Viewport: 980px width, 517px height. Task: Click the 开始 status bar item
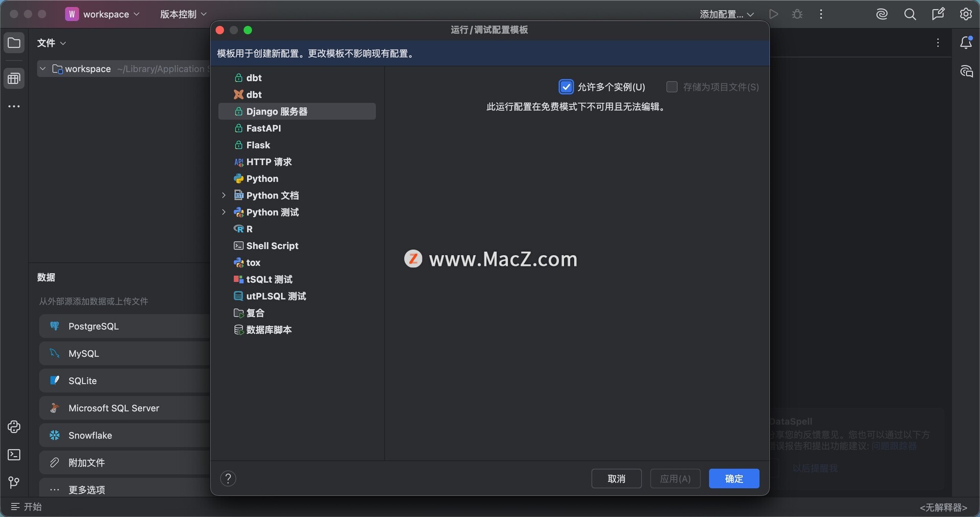(x=27, y=507)
